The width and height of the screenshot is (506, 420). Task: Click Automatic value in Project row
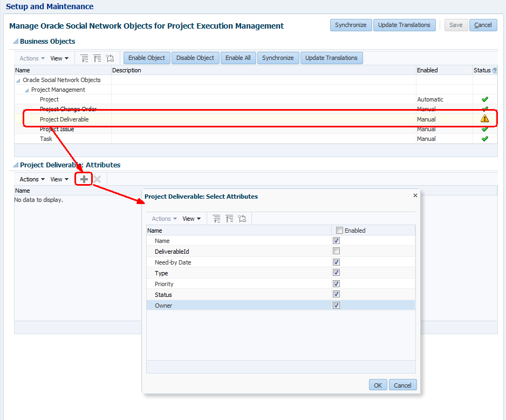(430, 99)
